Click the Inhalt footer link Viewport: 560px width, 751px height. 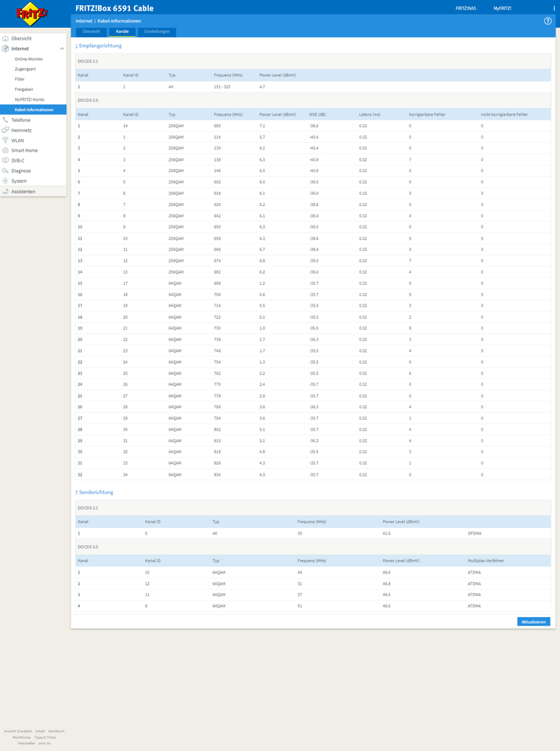pos(40,731)
